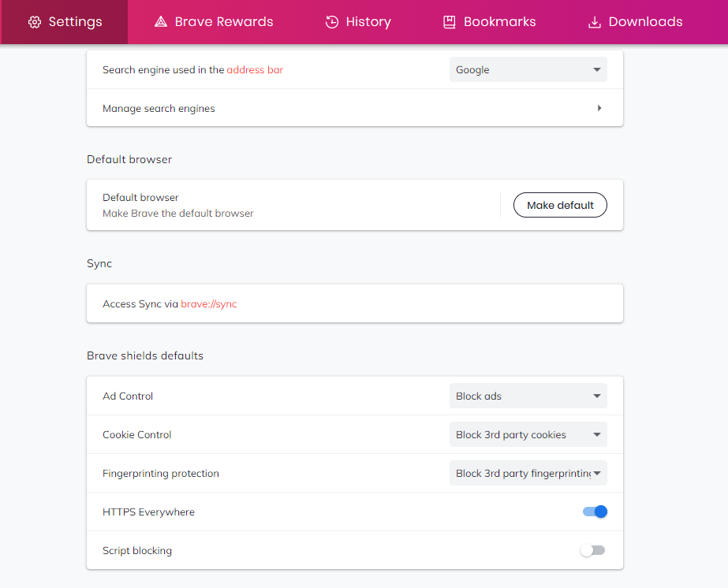The width and height of the screenshot is (728, 588).
Task: Expand the Fingerprinting protection dropdown
Action: 528,473
